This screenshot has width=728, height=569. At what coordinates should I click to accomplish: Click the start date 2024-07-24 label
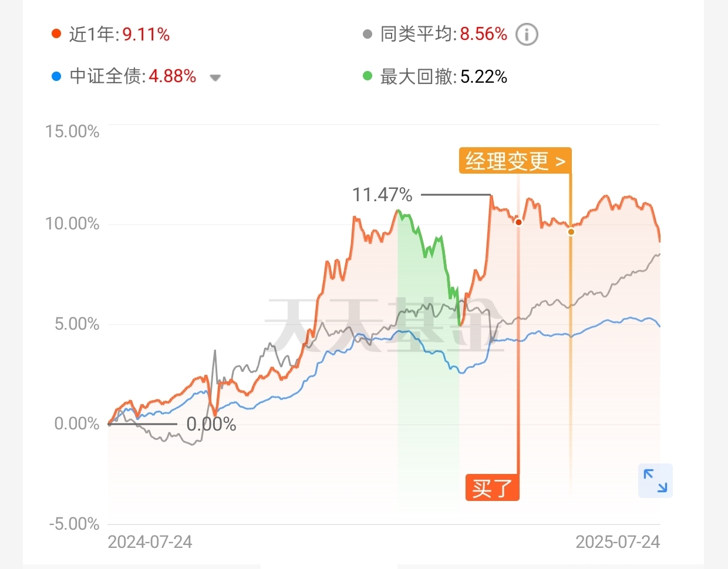coord(150,541)
